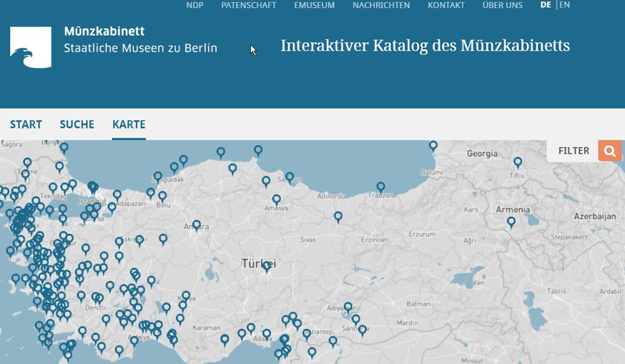Switch language to EN
625x364 pixels.
[x=564, y=5]
